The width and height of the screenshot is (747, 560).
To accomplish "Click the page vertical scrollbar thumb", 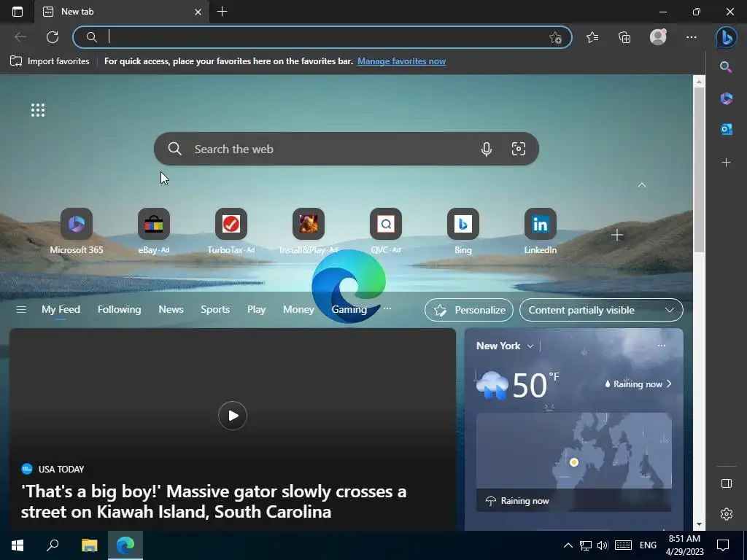I will (x=699, y=169).
